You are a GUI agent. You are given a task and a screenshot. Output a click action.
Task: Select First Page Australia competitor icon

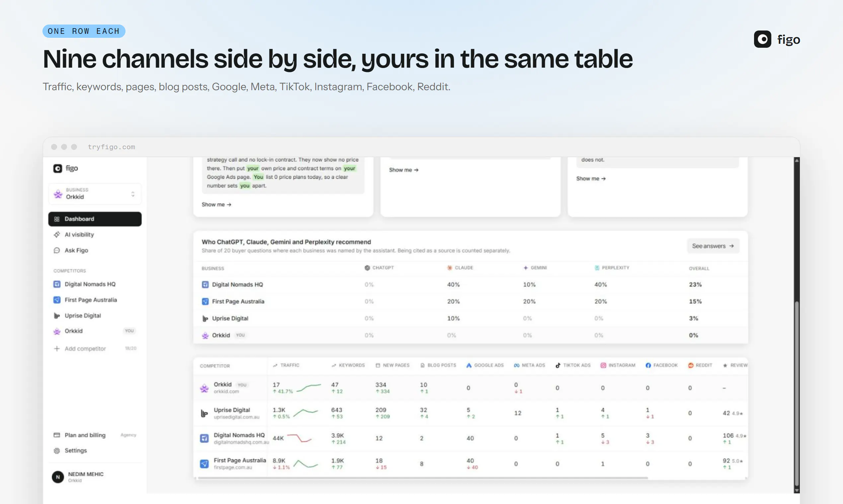pyautogui.click(x=57, y=300)
